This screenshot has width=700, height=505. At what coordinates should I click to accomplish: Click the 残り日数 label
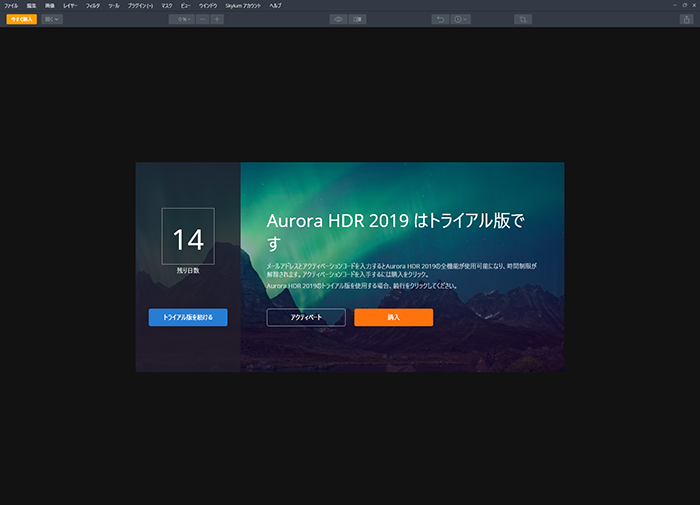pos(188,271)
